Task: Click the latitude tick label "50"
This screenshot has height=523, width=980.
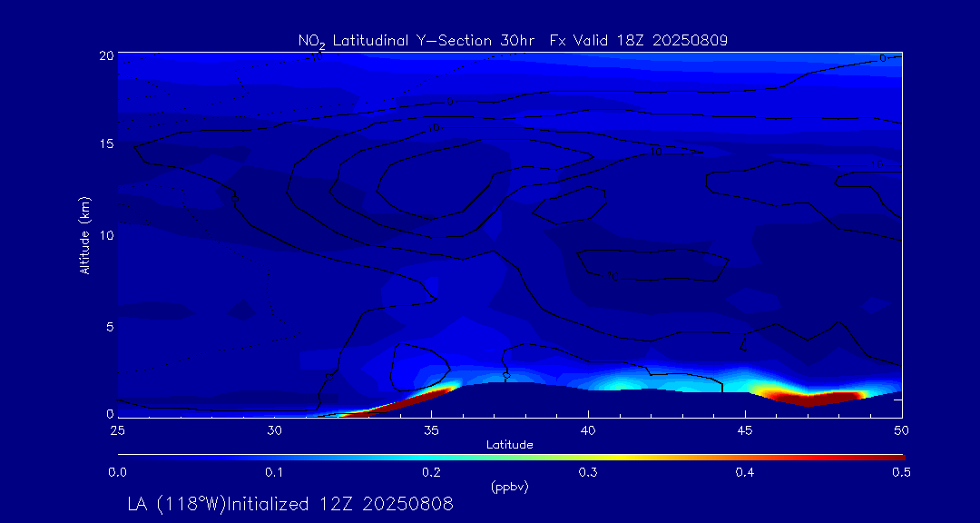Action: (x=902, y=430)
